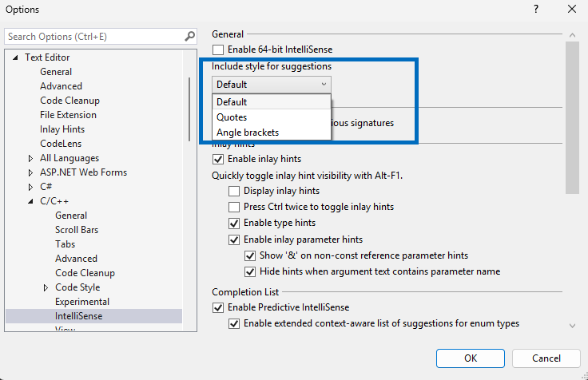Viewport: 588px width, 380px height.
Task: Toggle Enable inlay hints checkbox
Action: 218,159
